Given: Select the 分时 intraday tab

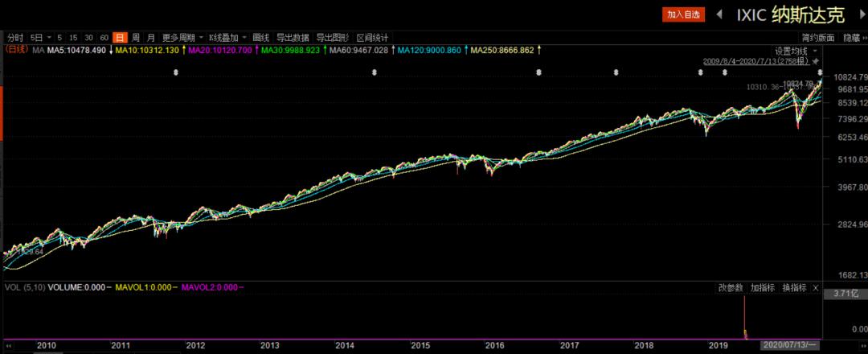Looking at the screenshot, I should 15,38.
